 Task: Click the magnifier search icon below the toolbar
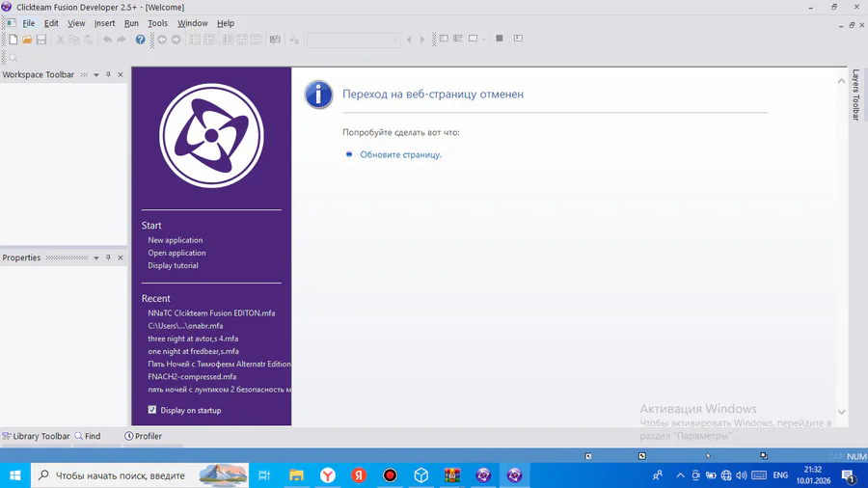tap(14, 58)
